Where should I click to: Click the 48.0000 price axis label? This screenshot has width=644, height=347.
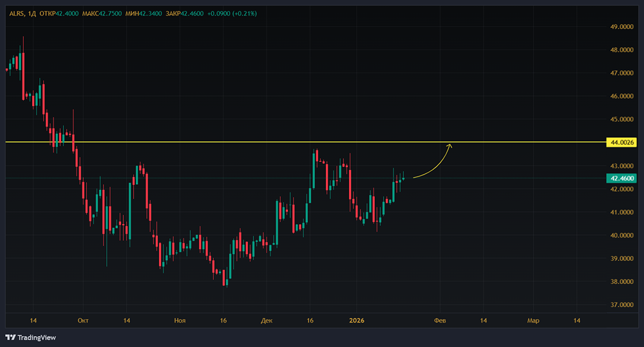coord(622,50)
